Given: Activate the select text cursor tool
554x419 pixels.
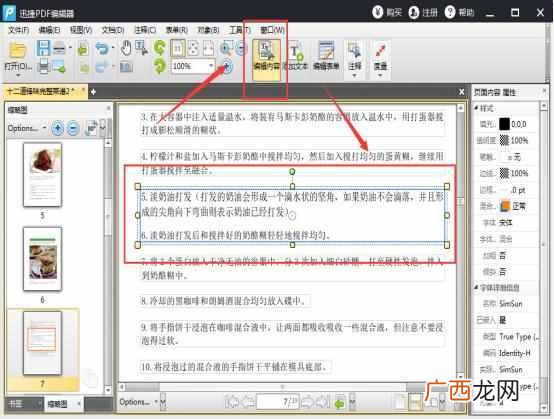Looking at the screenshot, I should (x=141, y=48).
